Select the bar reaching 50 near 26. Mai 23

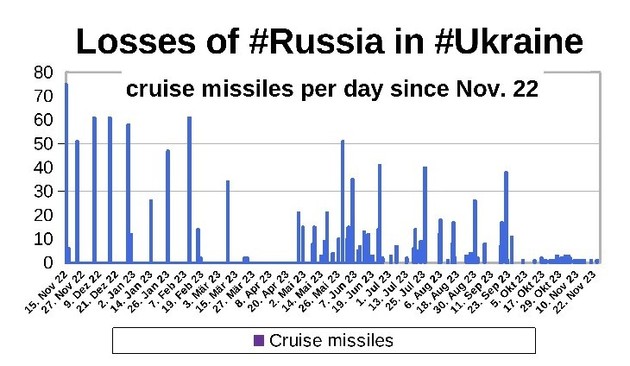point(343,202)
